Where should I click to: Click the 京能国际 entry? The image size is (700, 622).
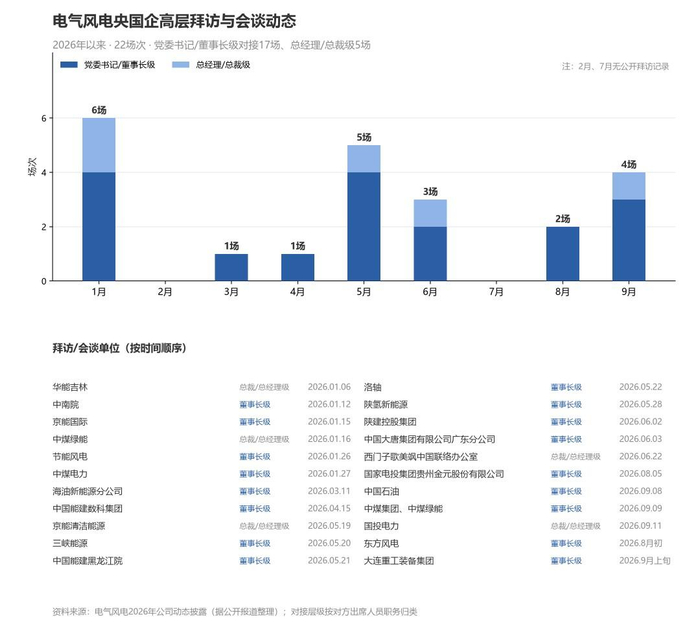point(70,422)
